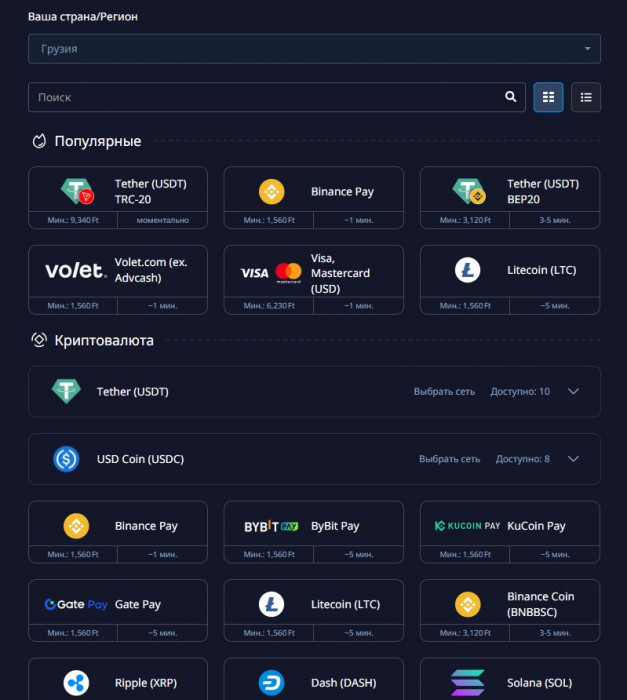The height and width of the screenshot is (700, 627).
Task: Click Мин.: 6,230 Ft under Visa, Mastercard
Action: pos(269,306)
